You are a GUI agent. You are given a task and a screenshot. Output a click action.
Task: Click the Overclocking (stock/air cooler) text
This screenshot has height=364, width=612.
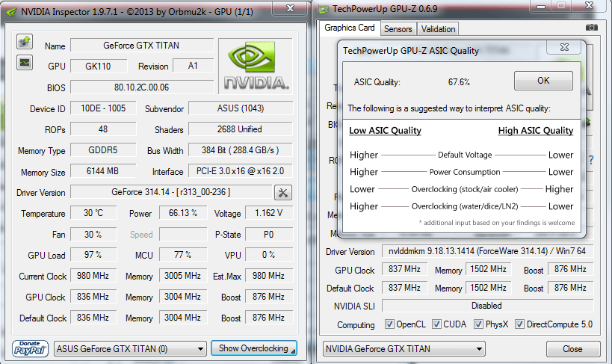465,189
